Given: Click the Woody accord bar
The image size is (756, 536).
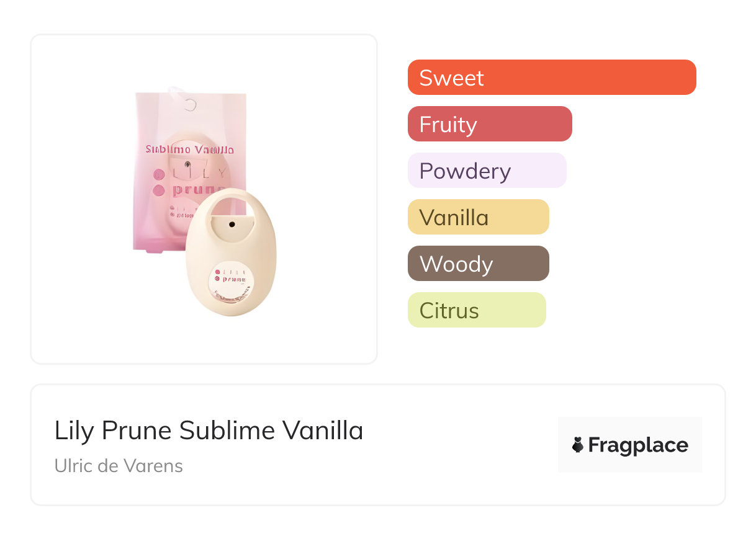Looking at the screenshot, I should click(478, 264).
